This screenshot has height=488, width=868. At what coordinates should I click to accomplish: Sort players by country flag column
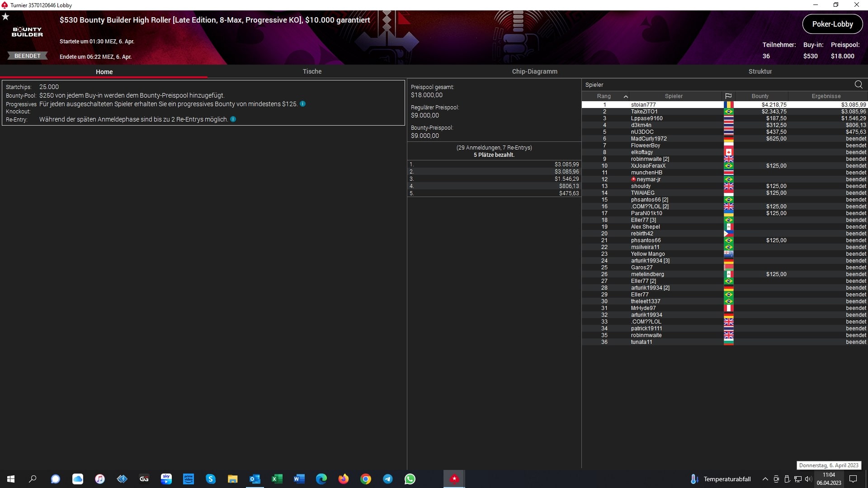click(x=728, y=96)
